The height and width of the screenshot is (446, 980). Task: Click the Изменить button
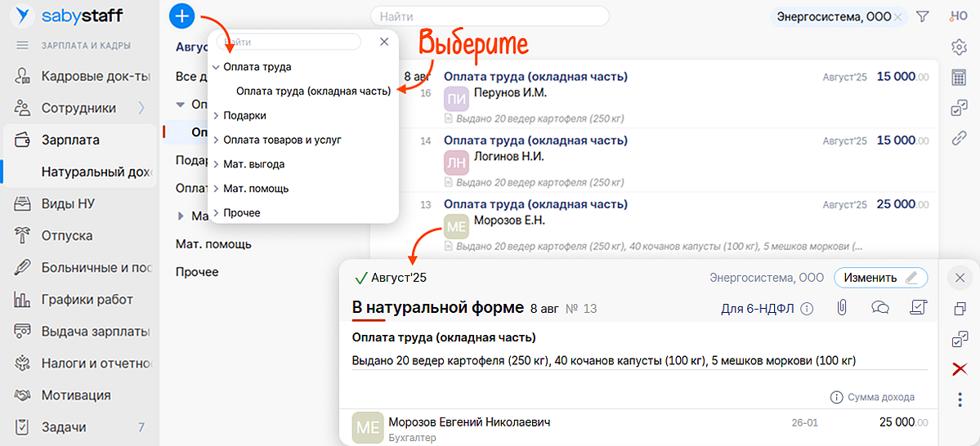pos(880,278)
